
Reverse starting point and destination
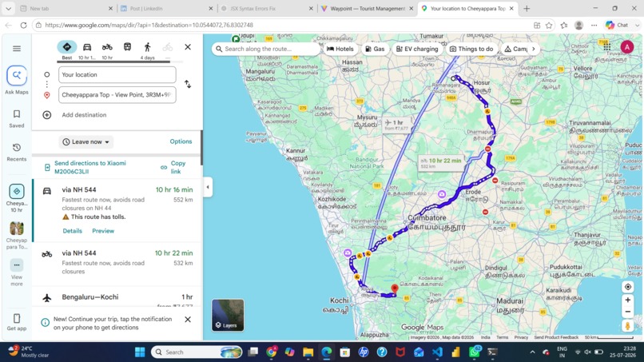(188, 84)
